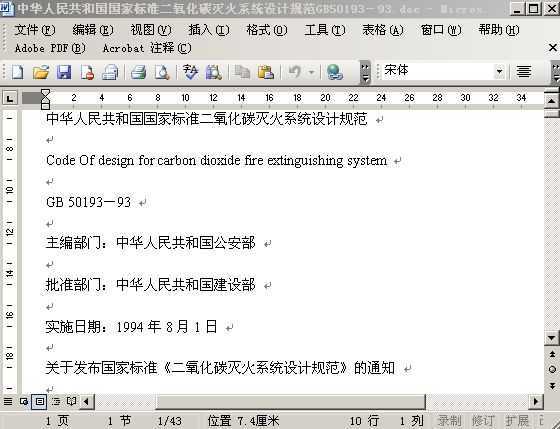Viewport: 560px width, 429px height.
Task: Apply distributed alignment to the text
Action: point(524,72)
